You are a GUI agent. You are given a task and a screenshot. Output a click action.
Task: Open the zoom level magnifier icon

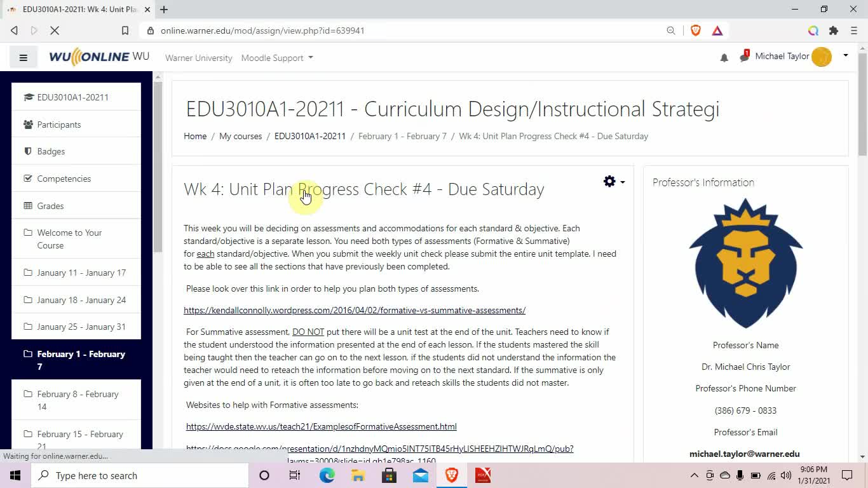(671, 30)
